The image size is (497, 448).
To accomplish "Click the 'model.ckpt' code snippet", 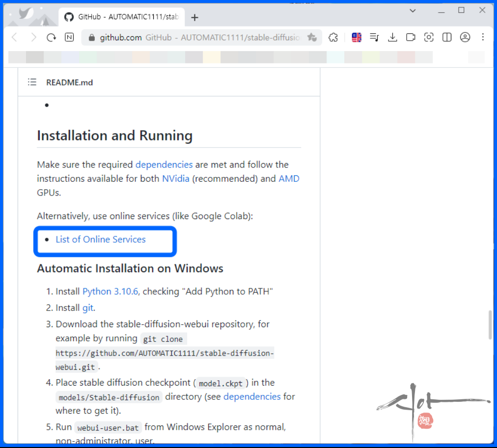I will [x=221, y=383].
